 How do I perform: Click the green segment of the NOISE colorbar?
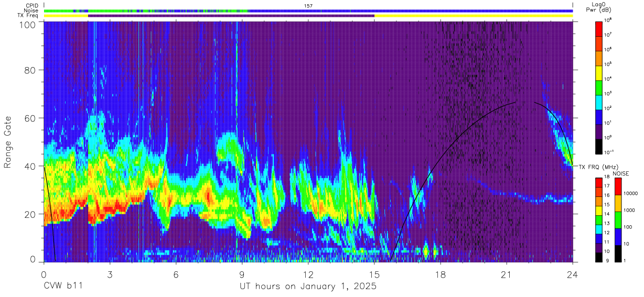[x=618, y=220]
